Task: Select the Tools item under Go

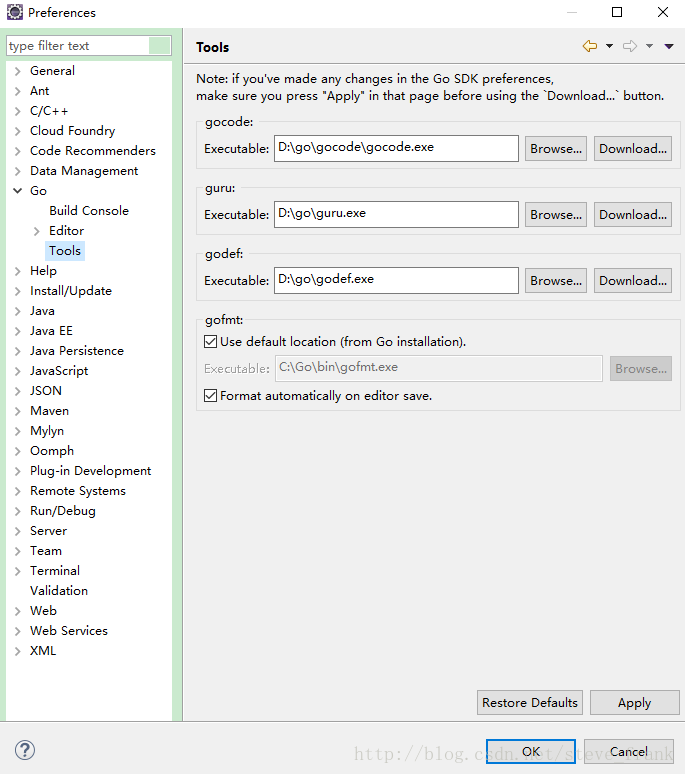Action: 65,251
